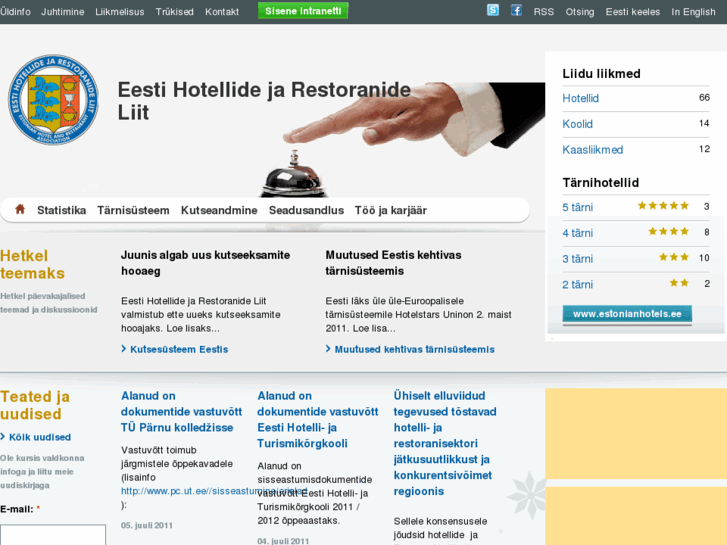This screenshot has width=727, height=545.
Task: Open the 5 tärni hotels link
Action: pyautogui.click(x=577, y=207)
